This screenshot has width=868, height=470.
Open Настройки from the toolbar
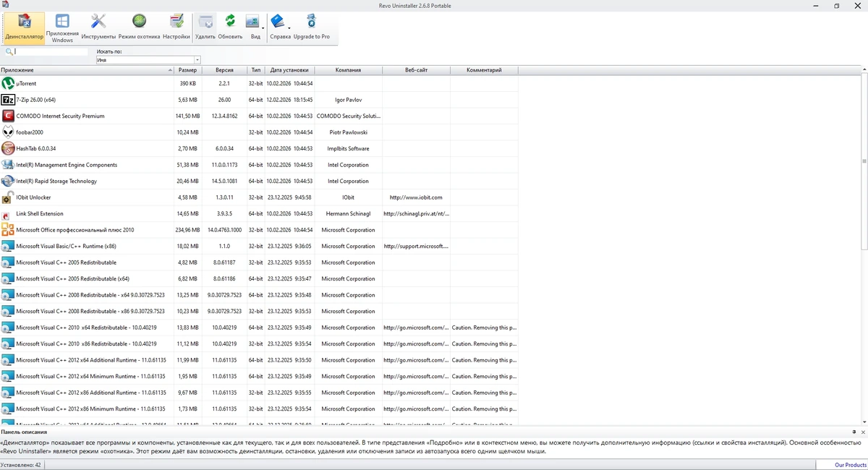176,27
